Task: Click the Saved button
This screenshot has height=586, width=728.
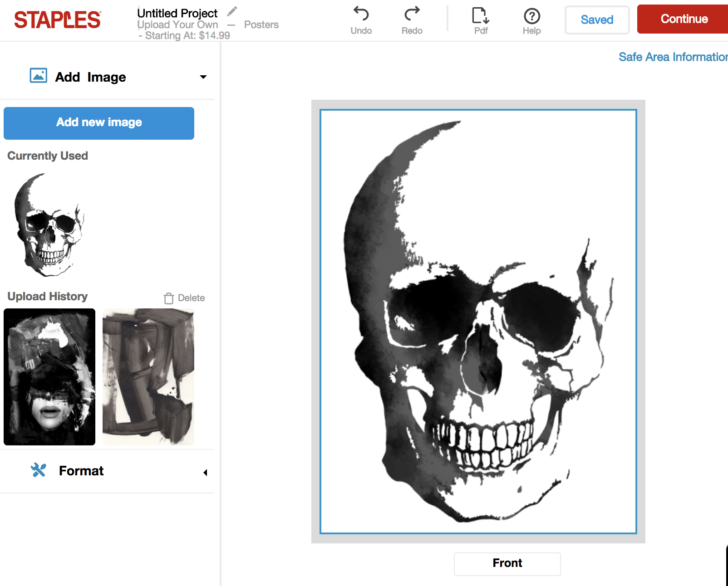Action: tap(597, 20)
